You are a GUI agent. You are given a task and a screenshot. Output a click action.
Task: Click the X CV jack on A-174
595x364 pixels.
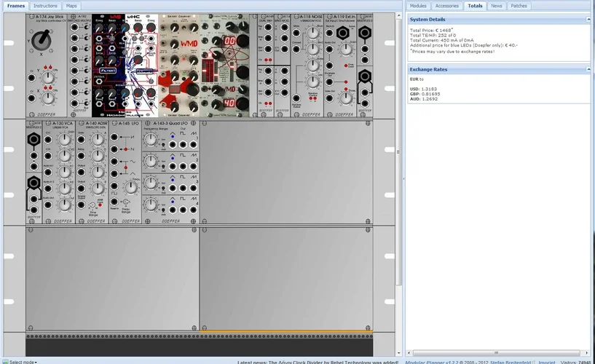coord(32,98)
